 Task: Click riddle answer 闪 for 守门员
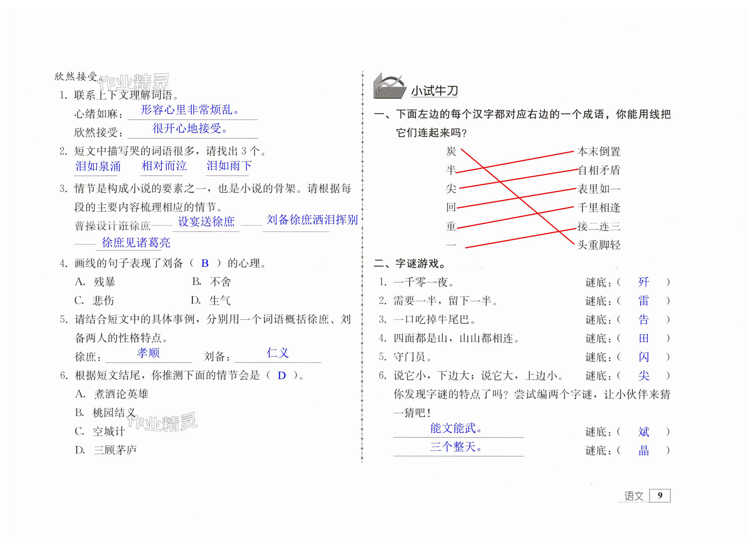coord(643,357)
